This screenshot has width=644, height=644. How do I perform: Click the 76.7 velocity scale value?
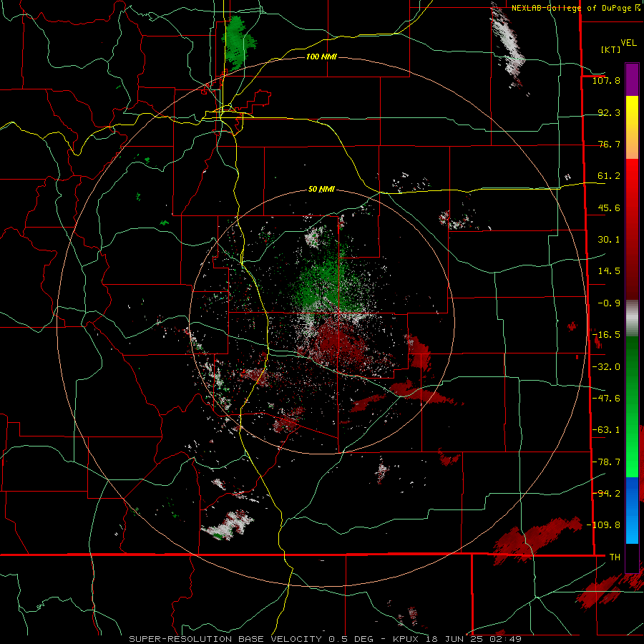[x=609, y=144]
